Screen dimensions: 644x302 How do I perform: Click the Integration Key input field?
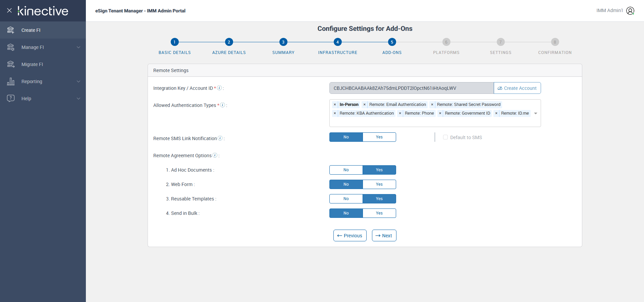[x=412, y=88]
